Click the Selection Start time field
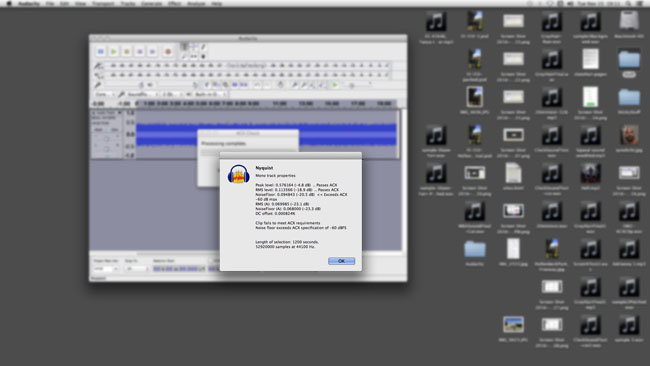This screenshot has width=650, height=366. [x=178, y=269]
